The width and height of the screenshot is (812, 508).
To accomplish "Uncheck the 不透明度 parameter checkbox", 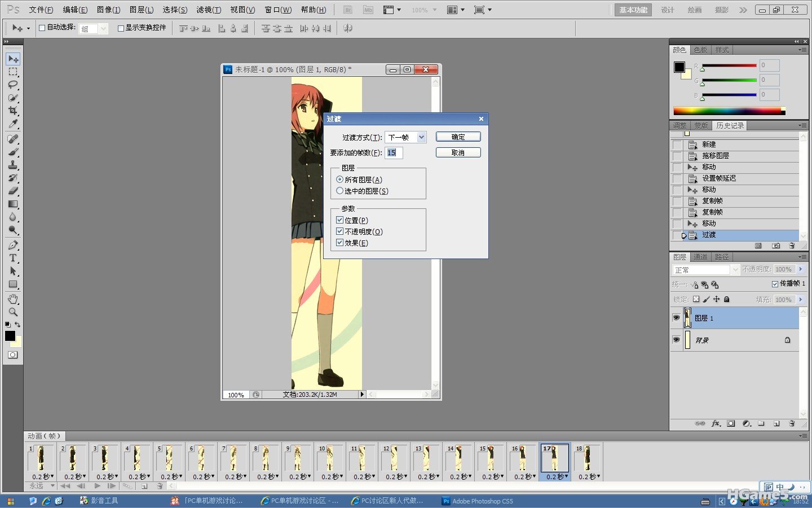I will pyautogui.click(x=339, y=231).
